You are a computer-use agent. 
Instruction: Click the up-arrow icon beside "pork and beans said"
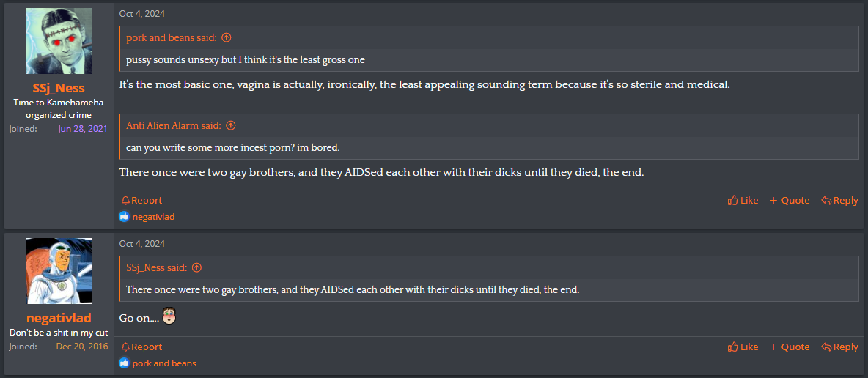(x=226, y=37)
